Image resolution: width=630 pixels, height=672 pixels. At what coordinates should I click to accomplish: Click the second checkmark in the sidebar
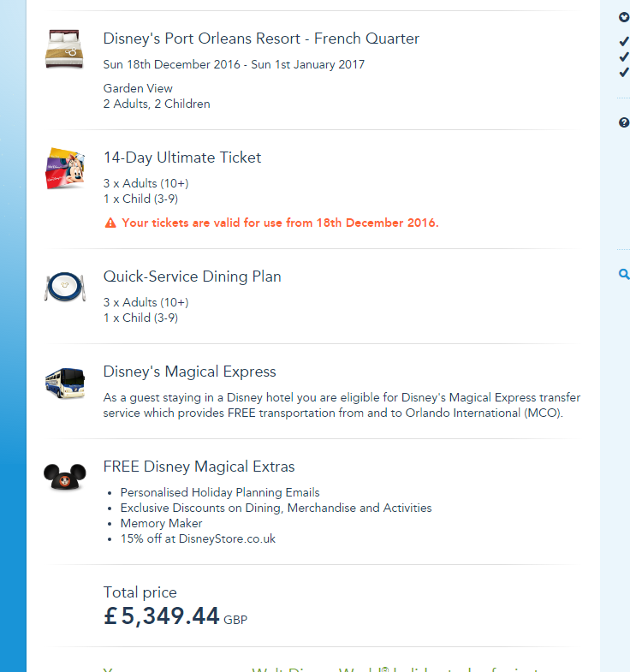click(x=624, y=56)
